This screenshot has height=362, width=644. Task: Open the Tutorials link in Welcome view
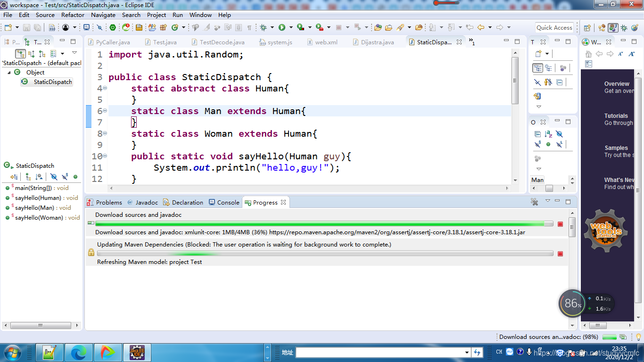(x=616, y=116)
